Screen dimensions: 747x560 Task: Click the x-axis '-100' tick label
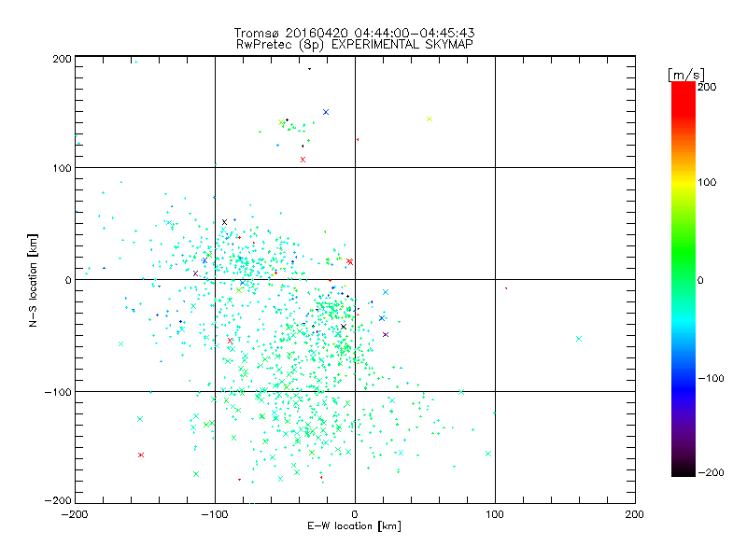click(x=215, y=514)
